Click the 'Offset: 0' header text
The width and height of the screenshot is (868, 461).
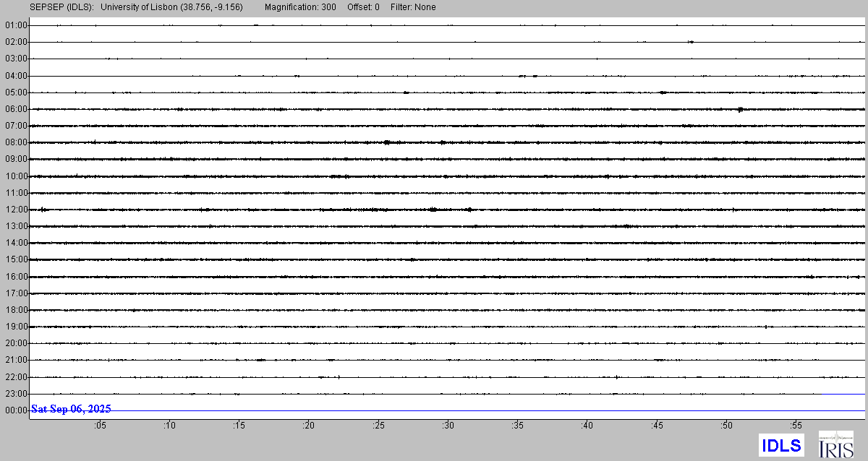[x=363, y=7]
